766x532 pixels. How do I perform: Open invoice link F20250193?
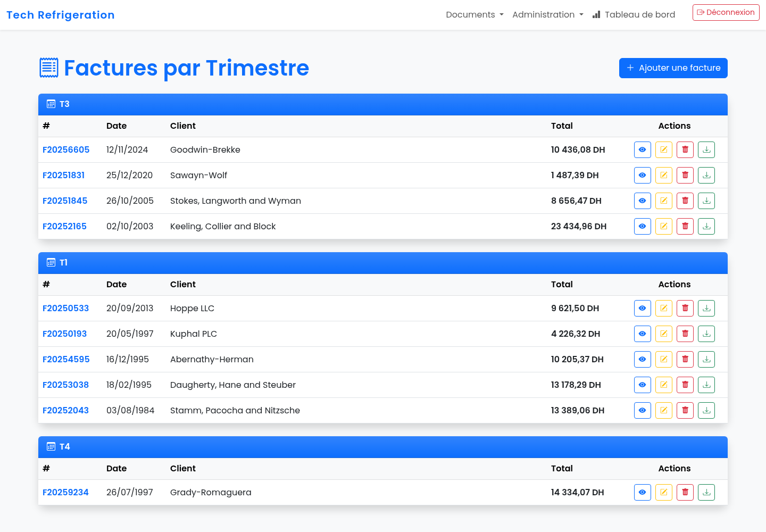click(x=64, y=334)
